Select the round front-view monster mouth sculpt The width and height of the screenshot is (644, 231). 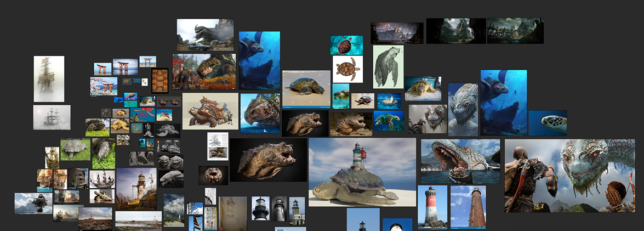(x=213, y=175)
